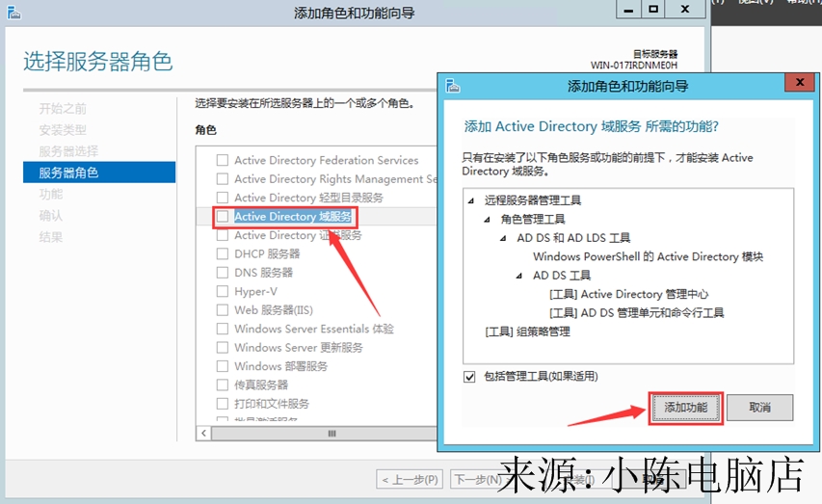Tick the Active Directory 域服务 checkbox
The image size is (822, 504).
coord(223,216)
